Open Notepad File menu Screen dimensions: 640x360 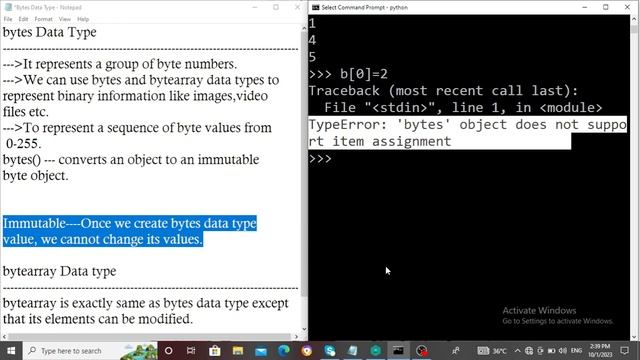click(x=8, y=19)
